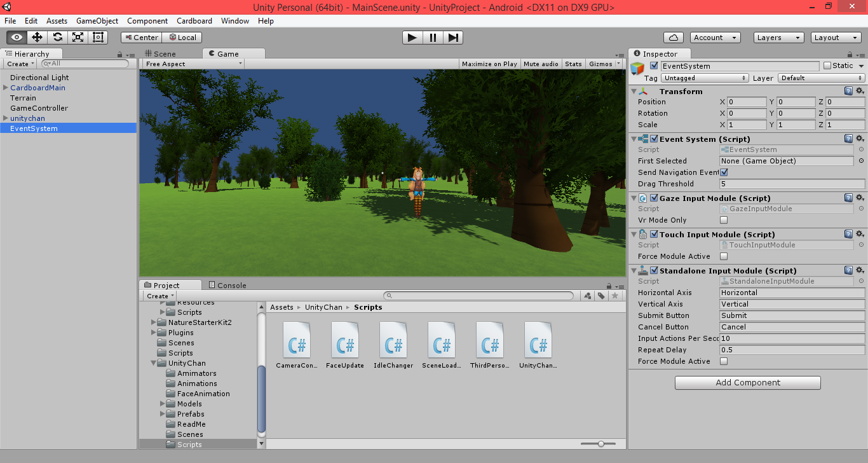Image resolution: width=868 pixels, height=463 pixels.
Task: Select the Rect Transform tool
Action: tap(98, 38)
